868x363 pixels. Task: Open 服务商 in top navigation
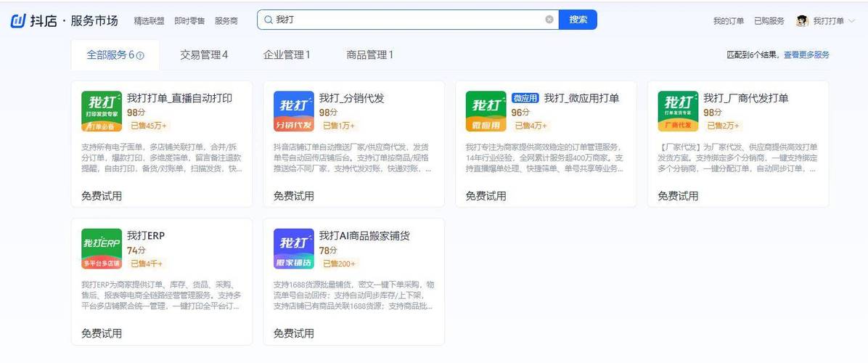point(226,21)
